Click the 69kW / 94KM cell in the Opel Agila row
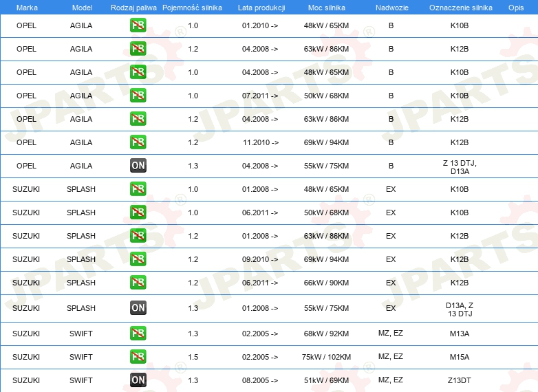538x392 pixels. click(x=326, y=142)
